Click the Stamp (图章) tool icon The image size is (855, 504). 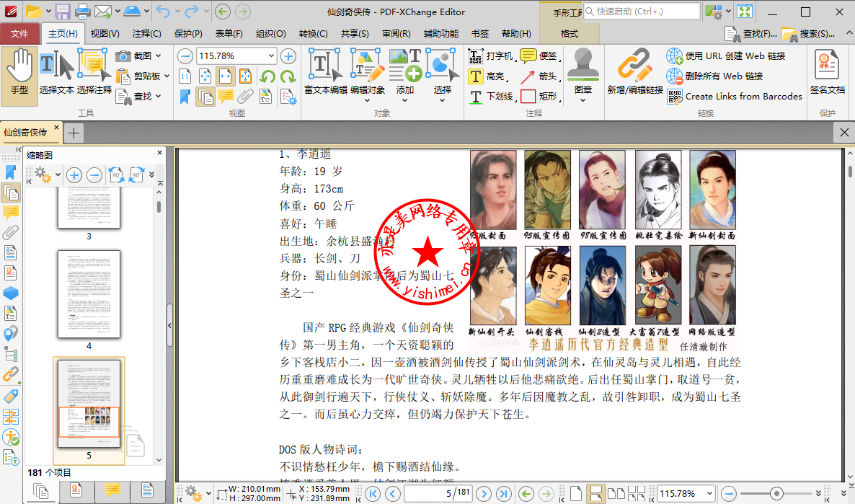pos(583,64)
